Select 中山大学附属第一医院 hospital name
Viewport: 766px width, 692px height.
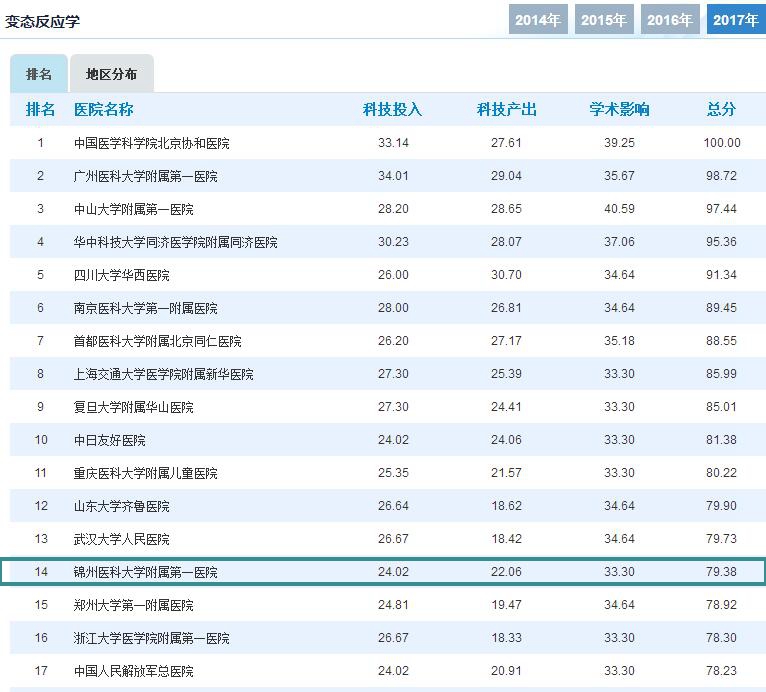[133, 209]
